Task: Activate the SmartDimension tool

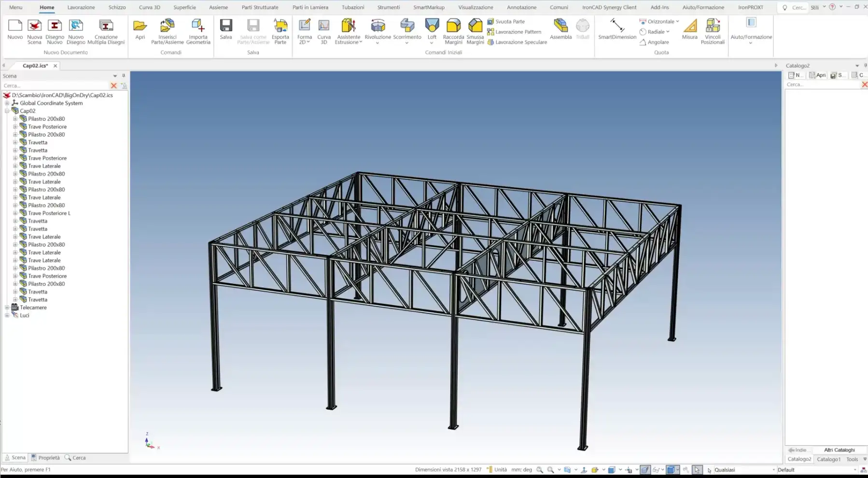Action: 617,29
